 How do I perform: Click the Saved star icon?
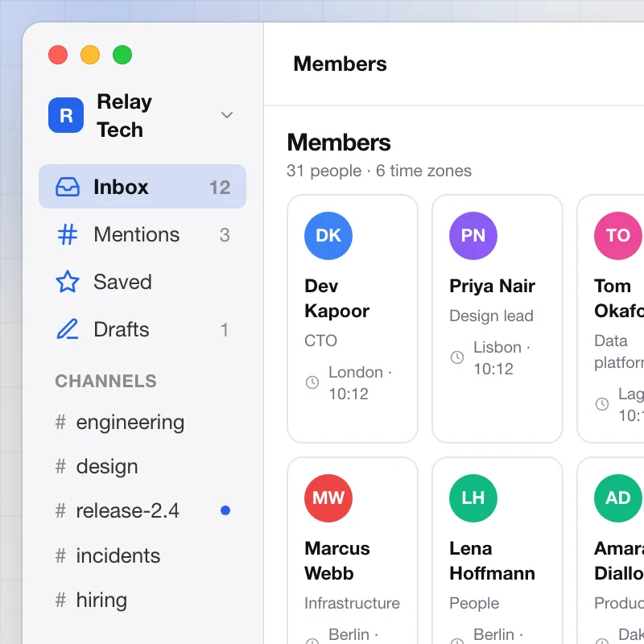click(68, 282)
